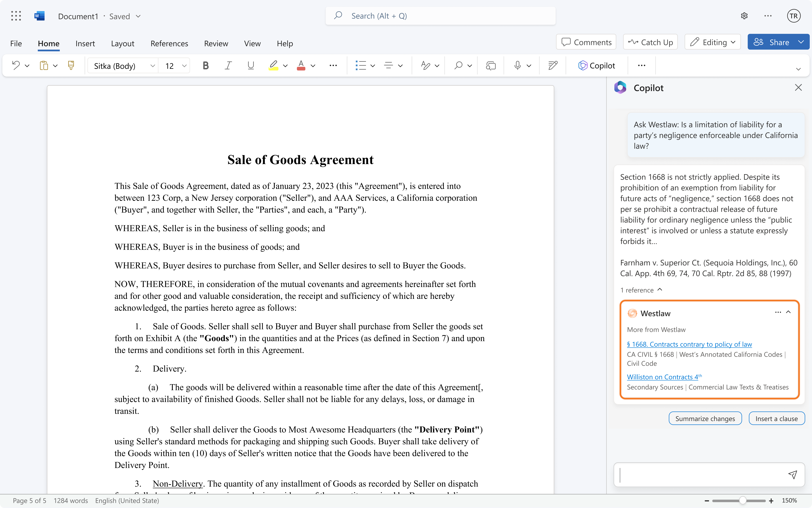
Task: Collapse the Westlaw reference card
Action: coord(788,312)
